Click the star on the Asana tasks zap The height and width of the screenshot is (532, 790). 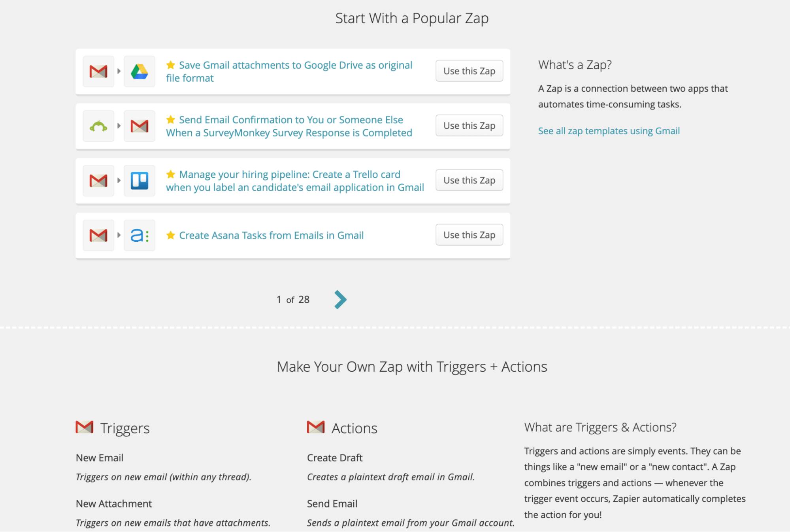(x=170, y=235)
